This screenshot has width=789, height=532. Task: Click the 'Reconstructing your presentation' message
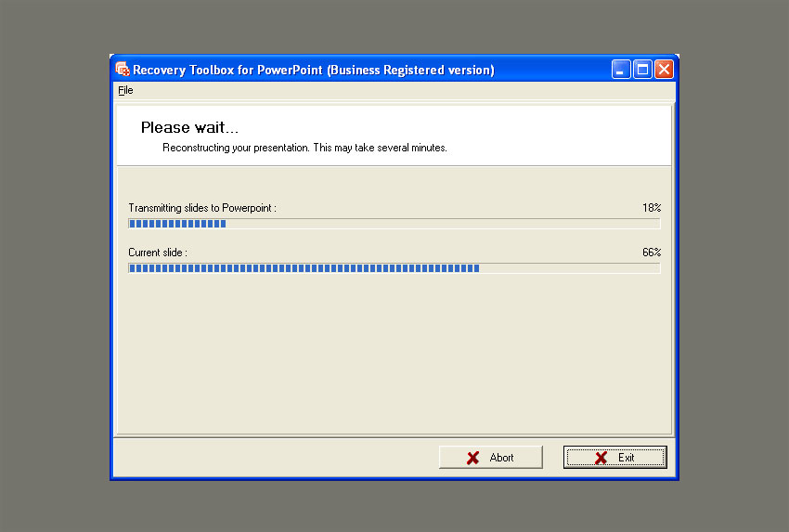(x=304, y=148)
